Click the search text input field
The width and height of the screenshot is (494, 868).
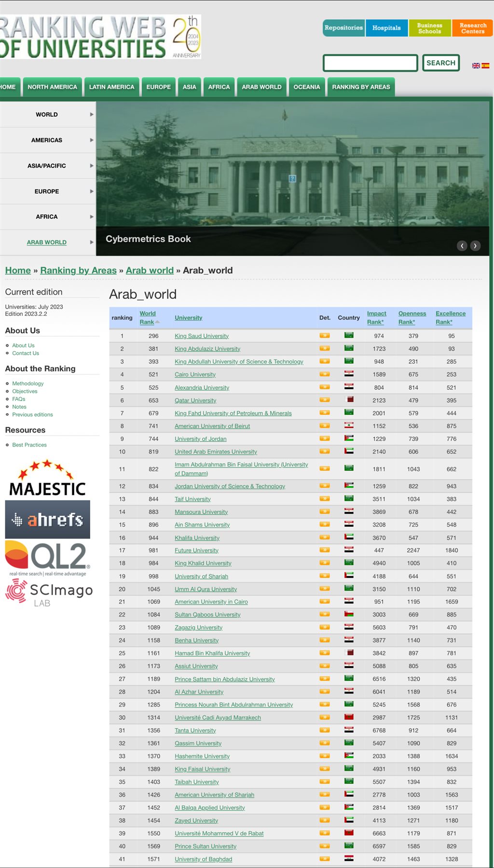click(x=370, y=63)
